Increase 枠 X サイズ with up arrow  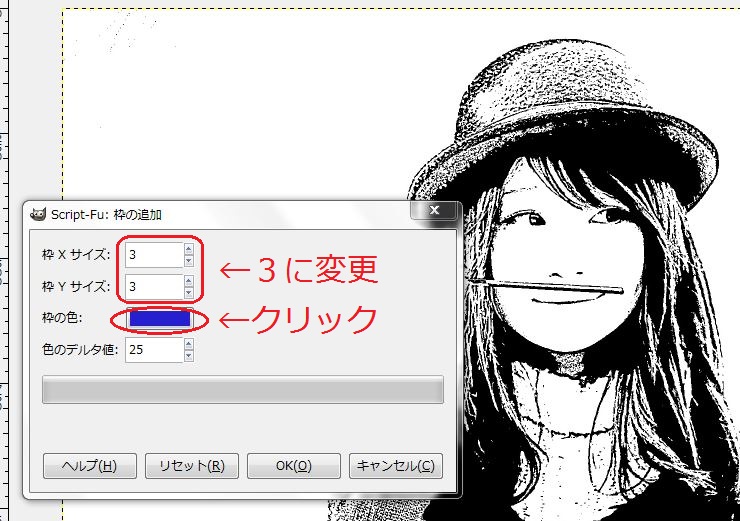pos(189,249)
